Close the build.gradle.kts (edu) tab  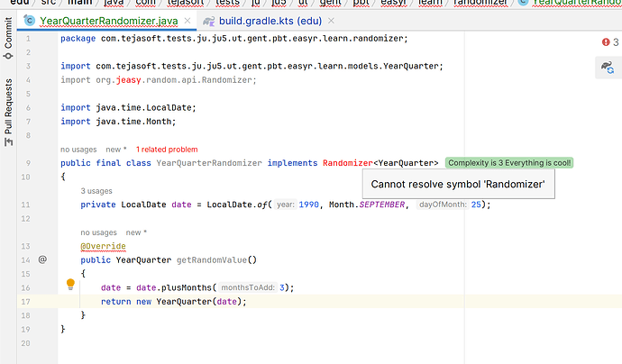tap(331, 21)
